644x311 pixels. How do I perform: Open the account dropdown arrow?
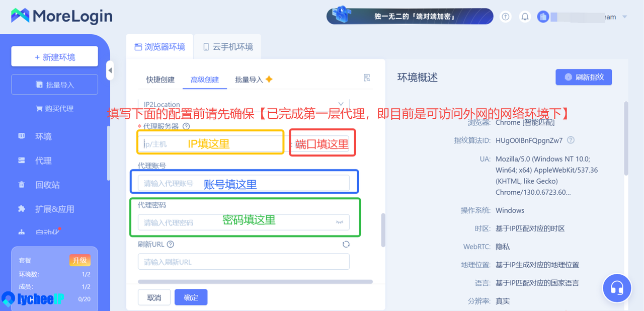point(625,17)
